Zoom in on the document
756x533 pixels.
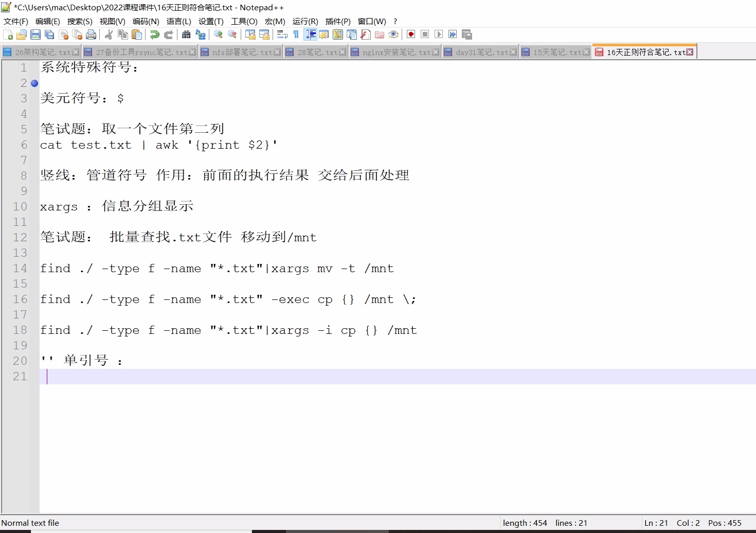coord(218,34)
